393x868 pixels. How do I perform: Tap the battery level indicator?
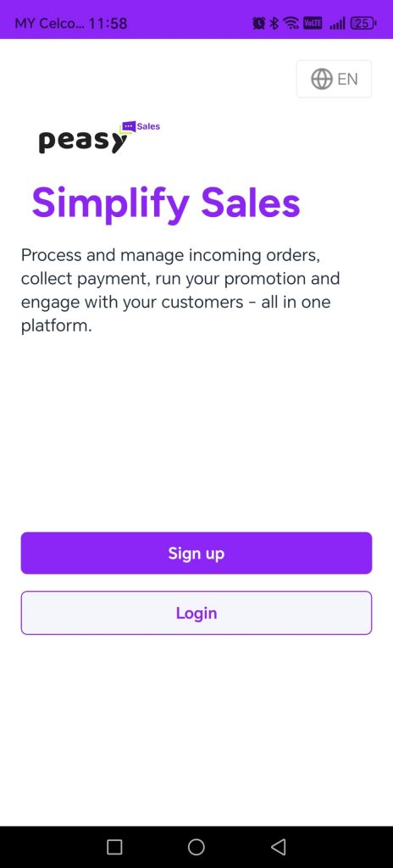363,23
